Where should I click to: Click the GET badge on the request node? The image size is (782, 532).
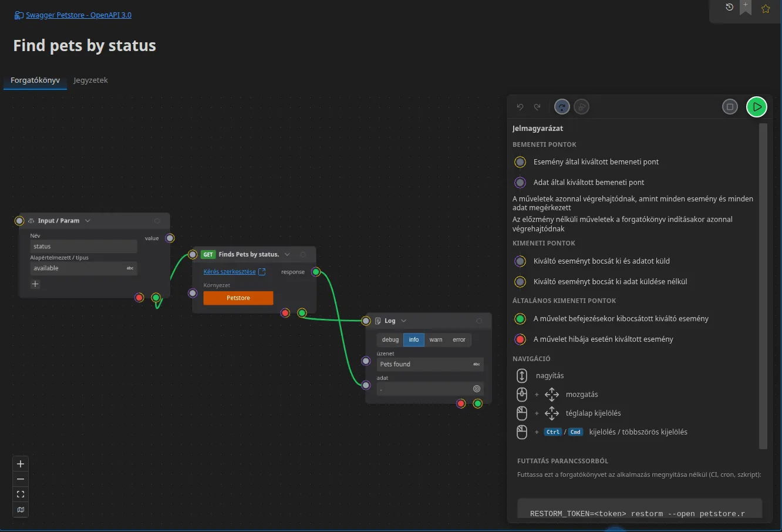[x=208, y=254]
